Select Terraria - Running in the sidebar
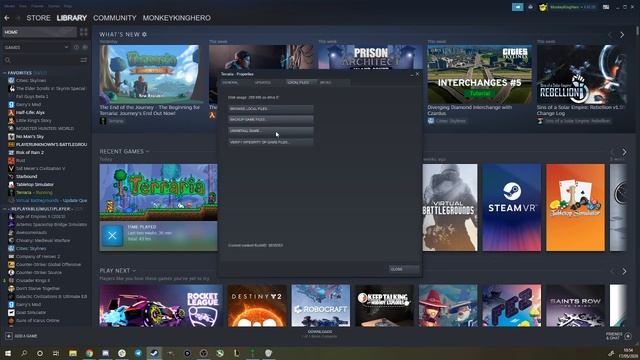This screenshot has width=640, height=360. coord(34,192)
